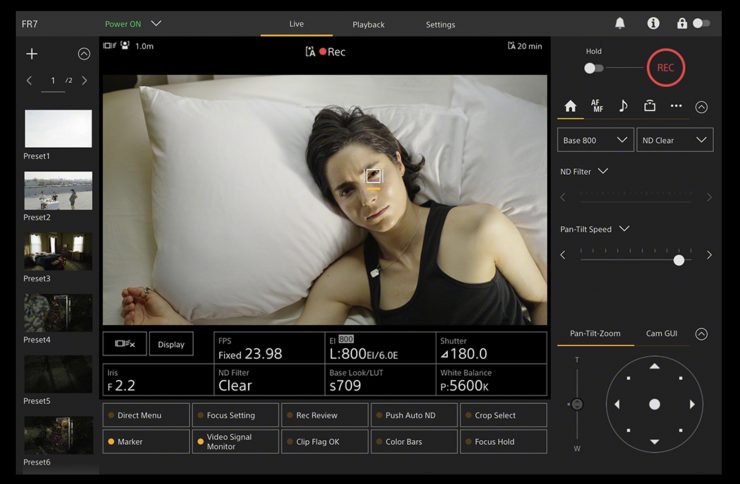Add a new preset with plus icon
The image size is (740, 484).
click(x=32, y=54)
